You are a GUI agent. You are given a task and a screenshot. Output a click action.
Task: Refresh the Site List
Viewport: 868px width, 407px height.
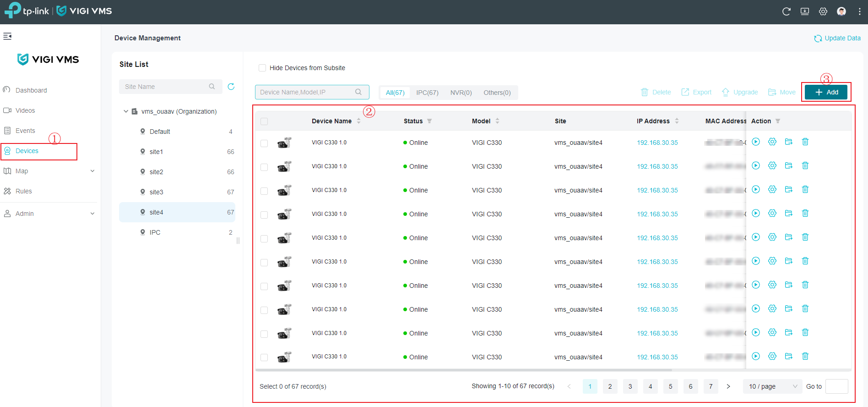pyautogui.click(x=231, y=87)
